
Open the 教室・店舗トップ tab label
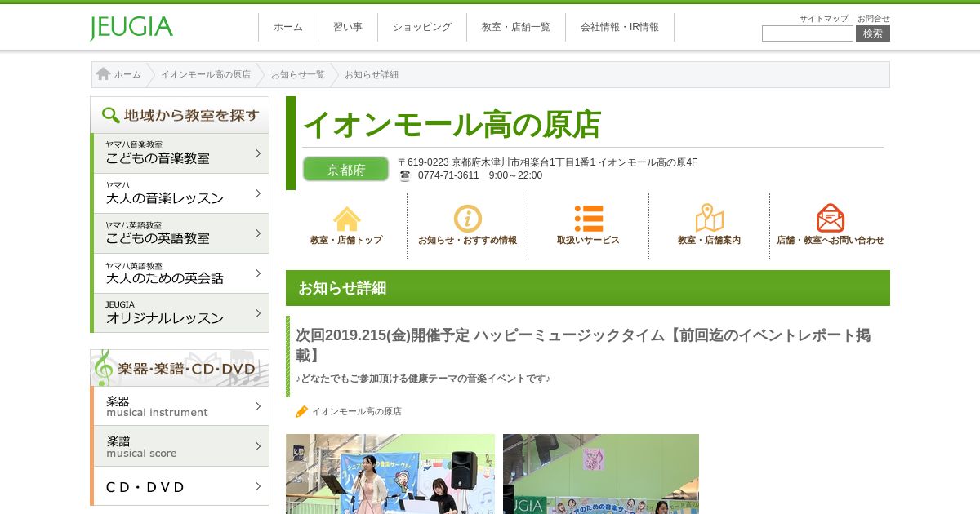coord(346,240)
